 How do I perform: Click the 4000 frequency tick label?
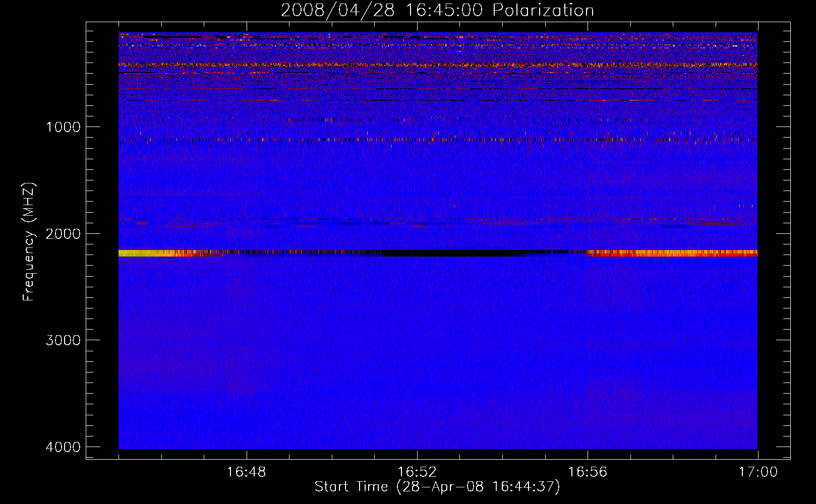click(64, 447)
